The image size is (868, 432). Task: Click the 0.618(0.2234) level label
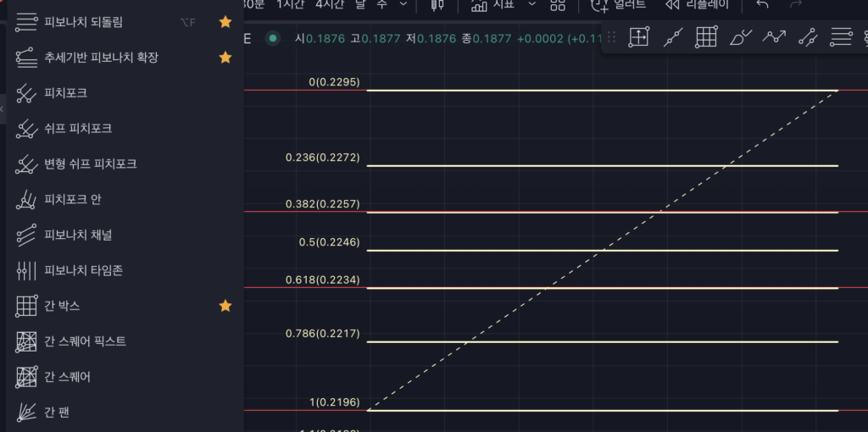[x=323, y=280]
